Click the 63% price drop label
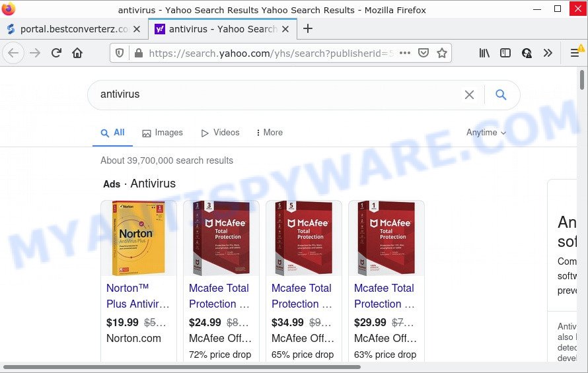The width and height of the screenshot is (588, 373). [x=385, y=355]
